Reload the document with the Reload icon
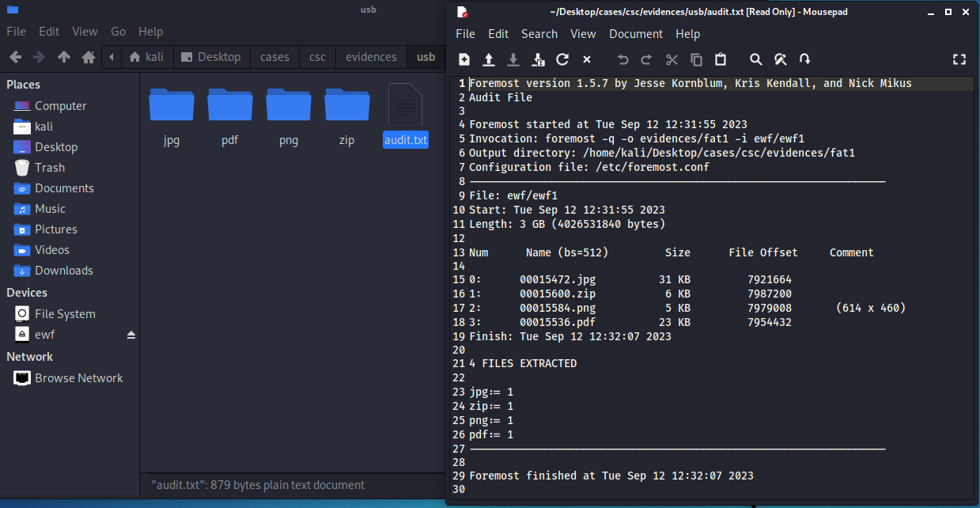 coord(562,59)
